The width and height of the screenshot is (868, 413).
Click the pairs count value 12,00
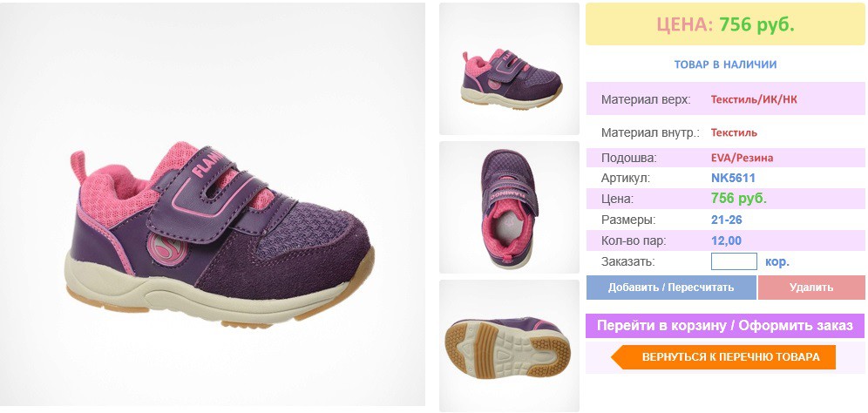(726, 240)
